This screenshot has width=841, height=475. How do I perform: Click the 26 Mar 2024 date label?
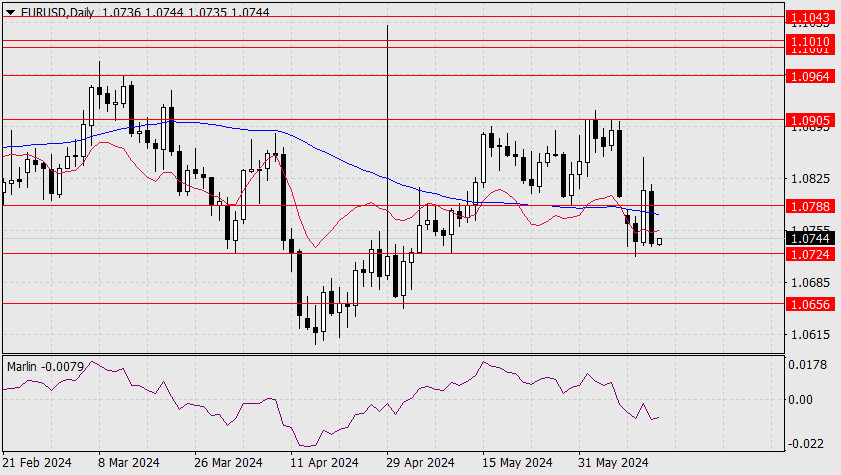pyautogui.click(x=228, y=462)
